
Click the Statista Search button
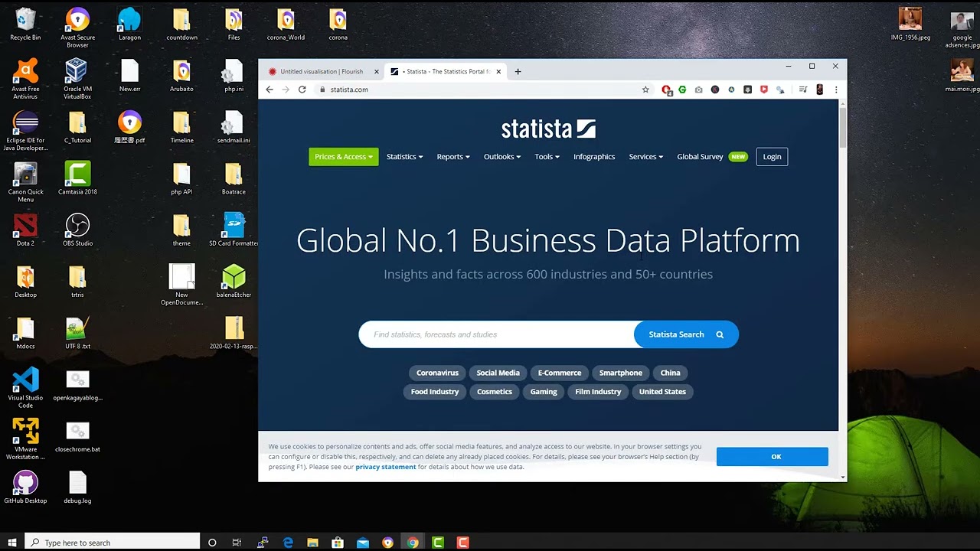pyautogui.click(x=686, y=334)
